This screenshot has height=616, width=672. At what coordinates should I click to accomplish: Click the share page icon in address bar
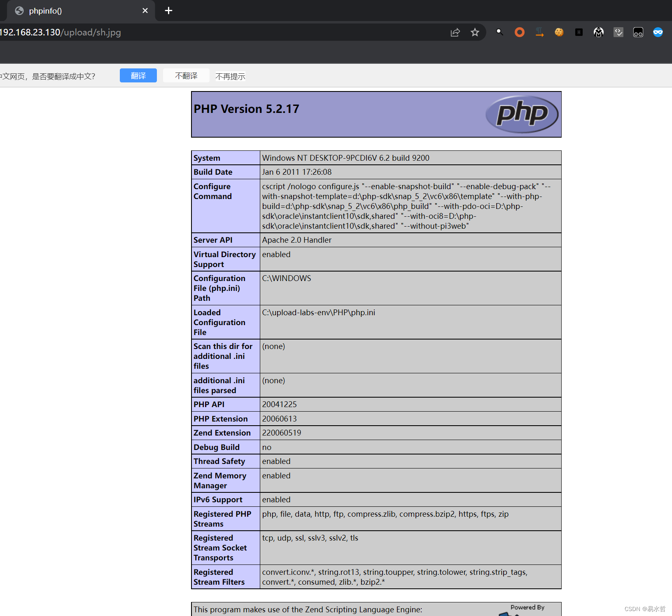pyautogui.click(x=455, y=33)
